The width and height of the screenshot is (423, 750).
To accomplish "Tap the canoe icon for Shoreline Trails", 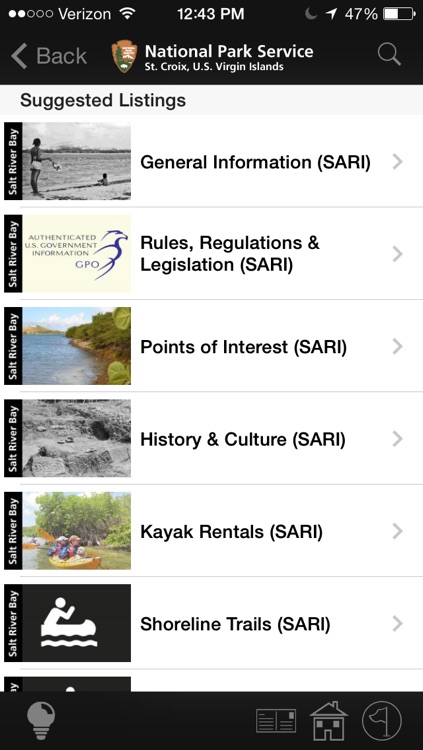I will click(x=77, y=623).
